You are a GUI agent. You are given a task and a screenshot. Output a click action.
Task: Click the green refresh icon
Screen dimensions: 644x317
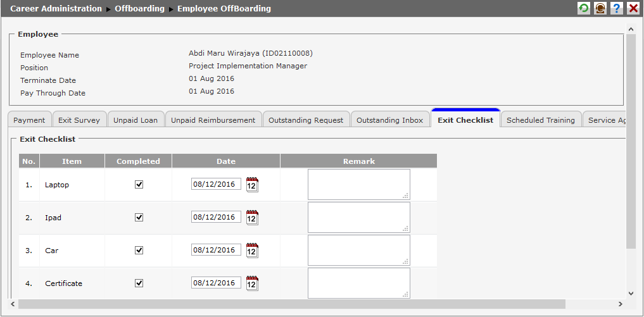coord(584,8)
